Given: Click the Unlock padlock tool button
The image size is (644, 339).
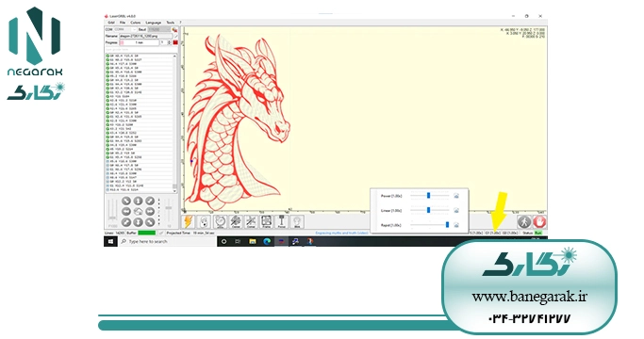Looking at the screenshot, I should pos(204,221).
